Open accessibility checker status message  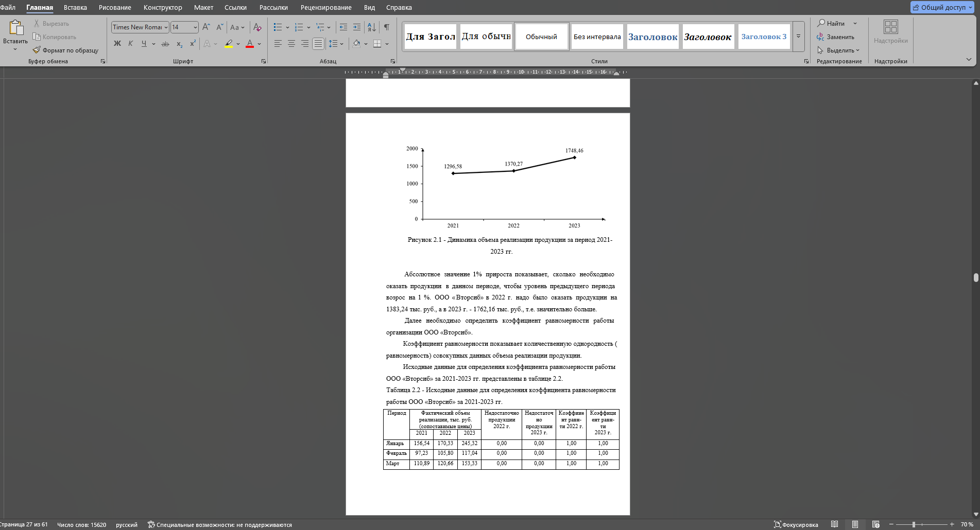pos(220,525)
